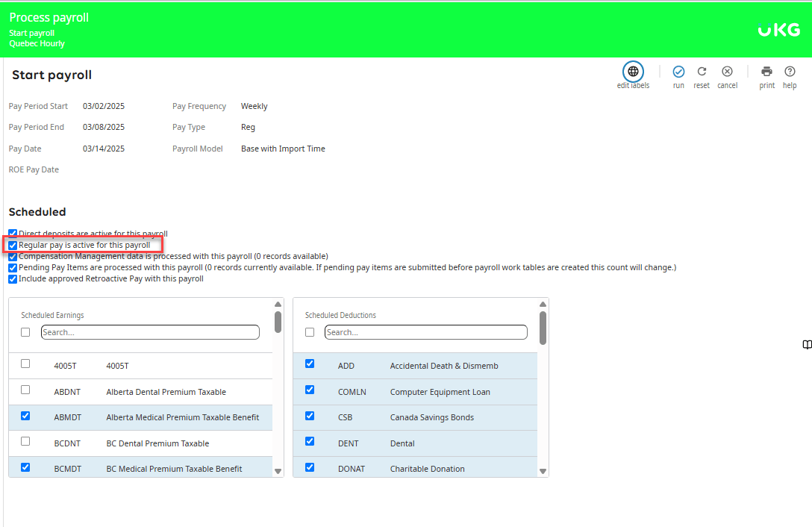Check select-all box in Scheduled Earnings
Image resolution: width=812 pixels, height=527 pixels.
(25, 332)
